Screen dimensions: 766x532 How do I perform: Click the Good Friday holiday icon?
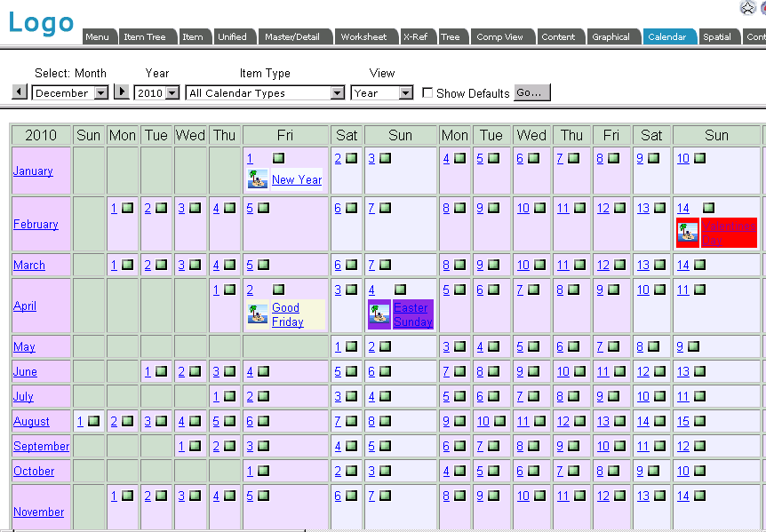[258, 314]
